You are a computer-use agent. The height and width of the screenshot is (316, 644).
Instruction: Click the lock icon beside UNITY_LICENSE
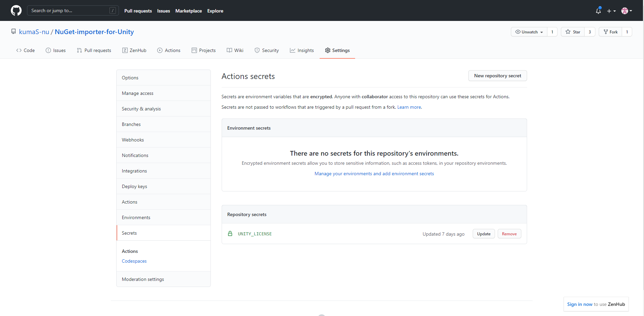(230, 234)
